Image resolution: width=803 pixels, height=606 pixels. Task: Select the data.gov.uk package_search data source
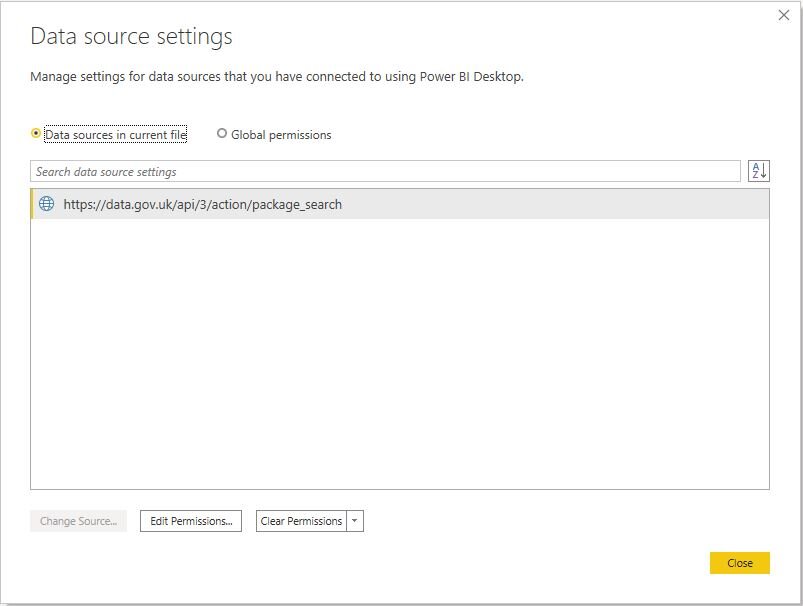point(400,204)
